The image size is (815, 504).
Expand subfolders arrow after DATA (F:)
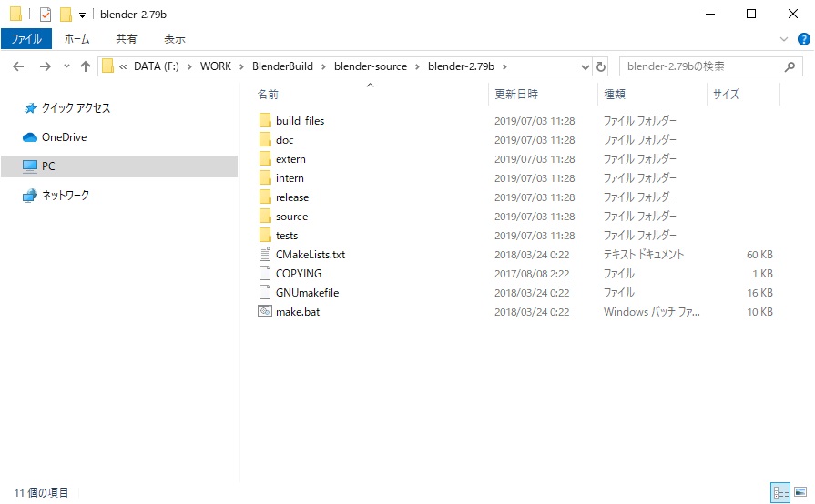[189, 66]
